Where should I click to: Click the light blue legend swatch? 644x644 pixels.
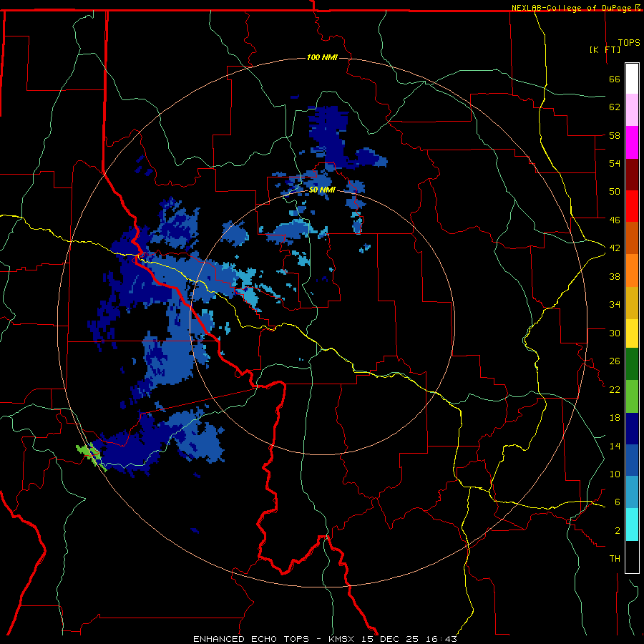pos(632,492)
